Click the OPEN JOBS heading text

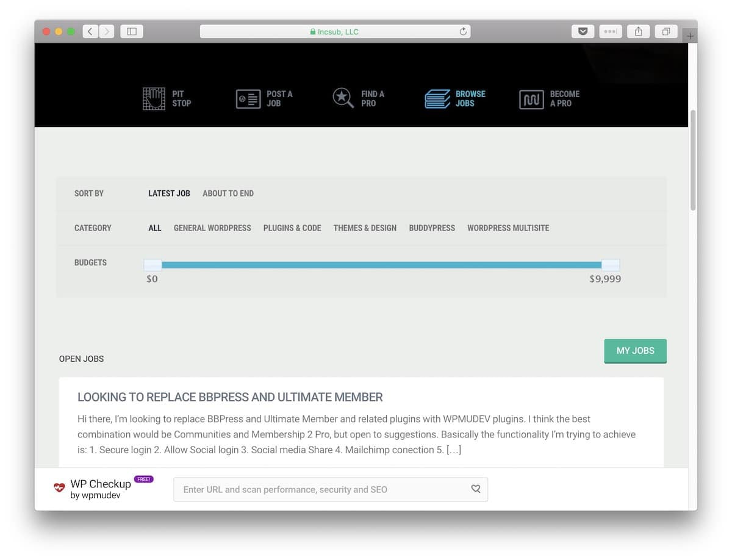81,359
